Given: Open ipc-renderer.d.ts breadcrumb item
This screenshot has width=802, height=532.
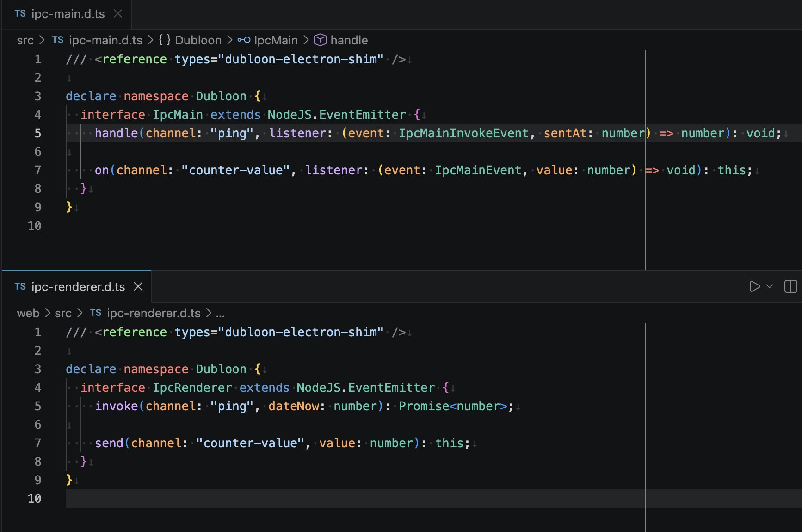Looking at the screenshot, I should (x=154, y=314).
